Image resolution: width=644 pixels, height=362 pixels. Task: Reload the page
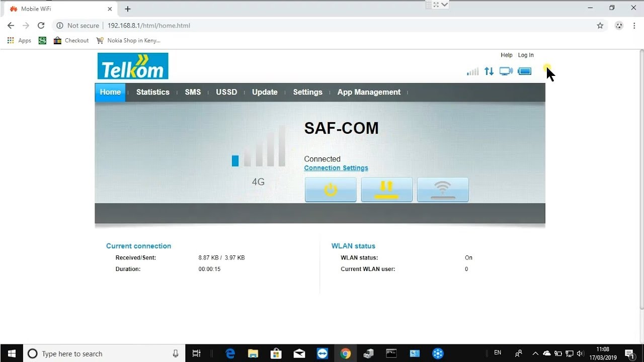point(41,26)
